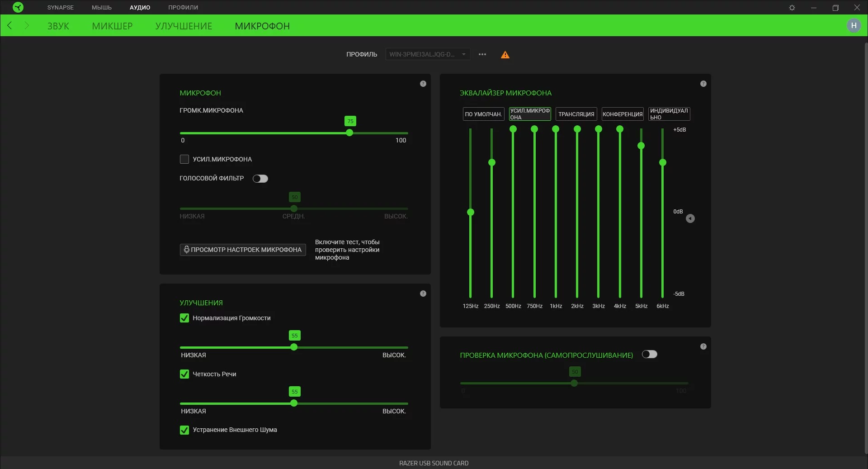Enable microphone self-monitoring toggle
The height and width of the screenshot is (469, 868).
point(649,355)
